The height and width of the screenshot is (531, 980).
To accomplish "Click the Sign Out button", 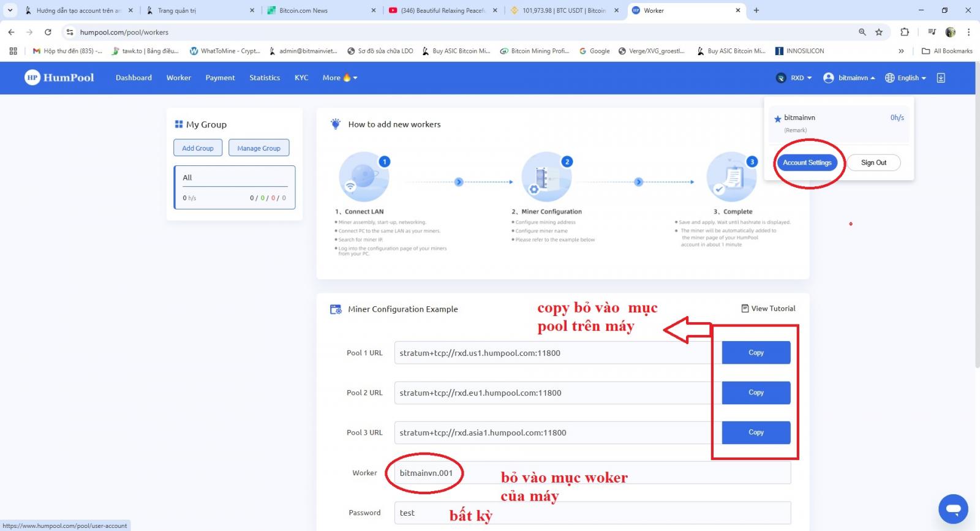I will tap(873, 162).
